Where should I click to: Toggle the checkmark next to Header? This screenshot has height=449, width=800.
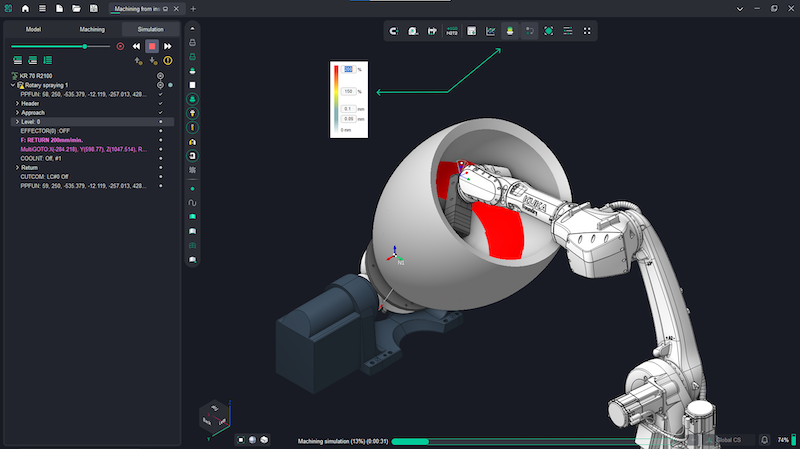pos(161,103)
